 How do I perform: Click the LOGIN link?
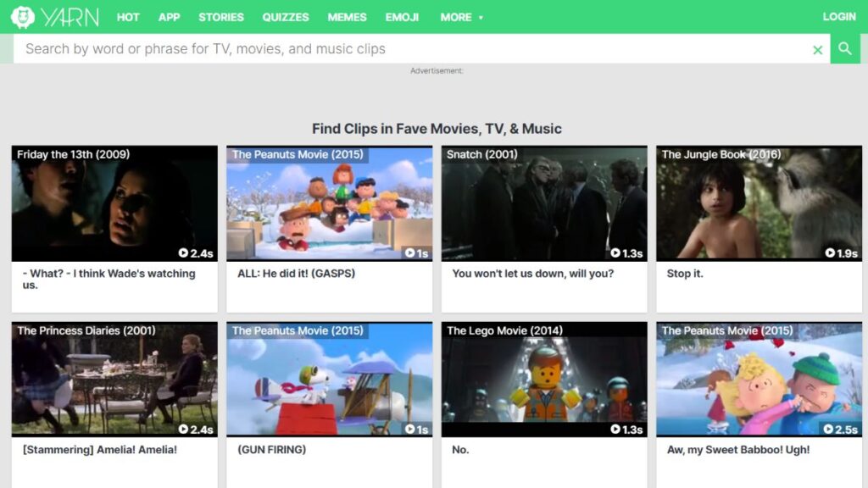[838, 17]
